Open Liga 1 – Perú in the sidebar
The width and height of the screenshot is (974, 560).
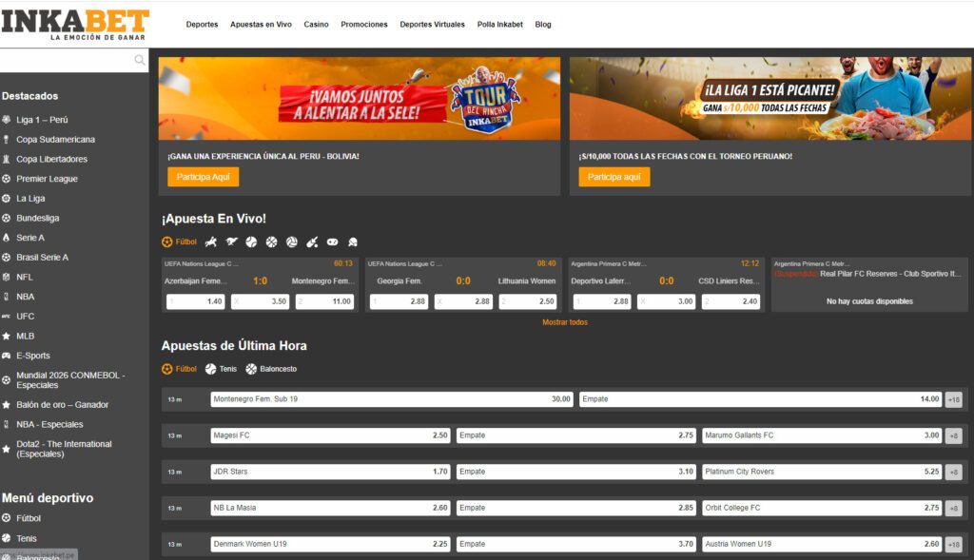coord(42,120)
